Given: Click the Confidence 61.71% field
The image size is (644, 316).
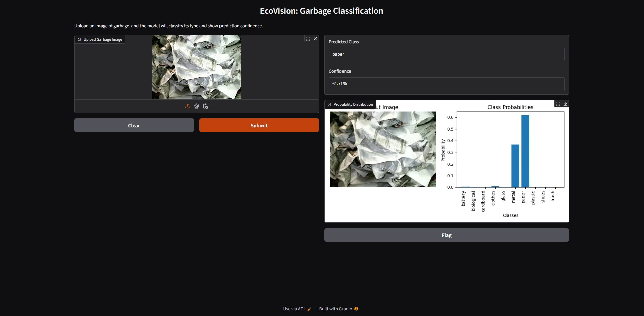Looking at the screenshot, I should [447, 84].
